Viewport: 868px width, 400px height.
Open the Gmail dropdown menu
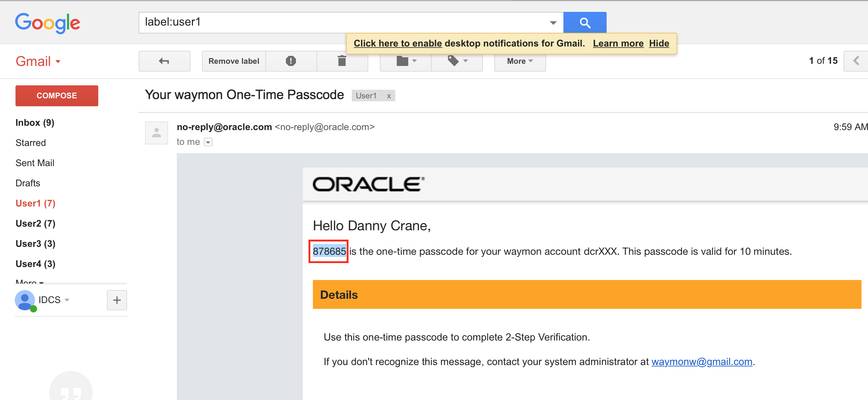tap(38, 61)
